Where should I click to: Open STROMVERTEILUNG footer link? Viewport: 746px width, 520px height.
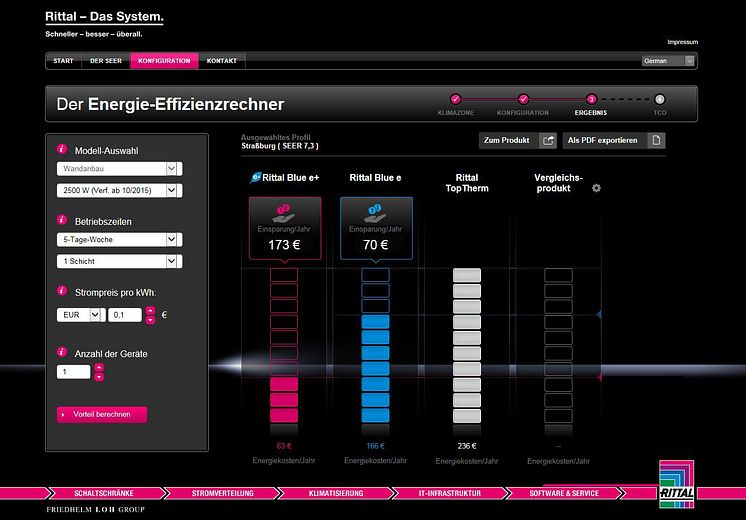click(x=223, y=493)
